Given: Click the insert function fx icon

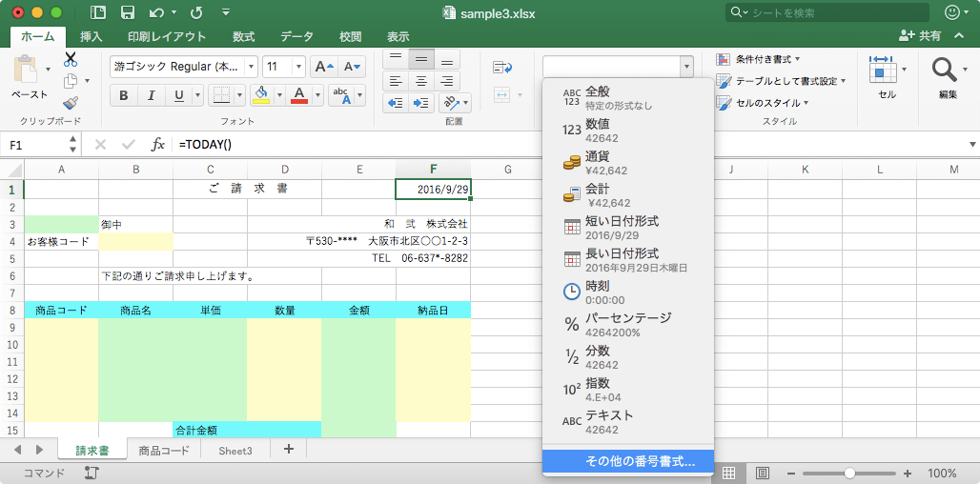Looking at the screenshot, I should tap(158, 145).
